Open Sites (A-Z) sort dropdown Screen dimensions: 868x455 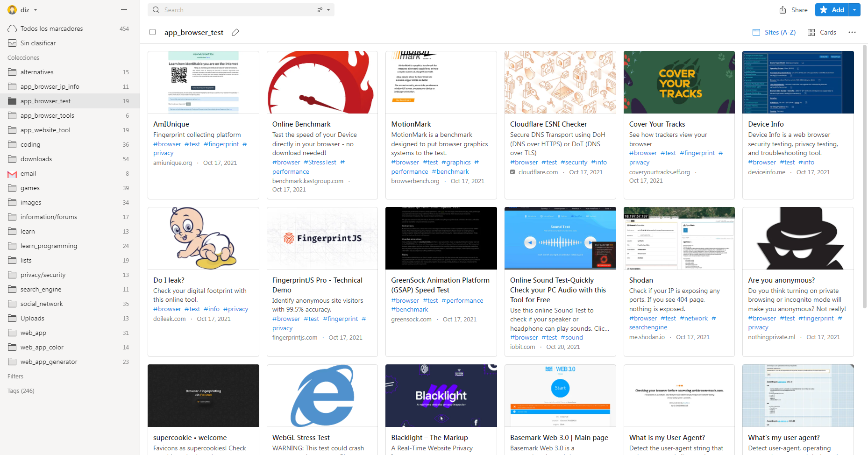(x=774, y=32)
